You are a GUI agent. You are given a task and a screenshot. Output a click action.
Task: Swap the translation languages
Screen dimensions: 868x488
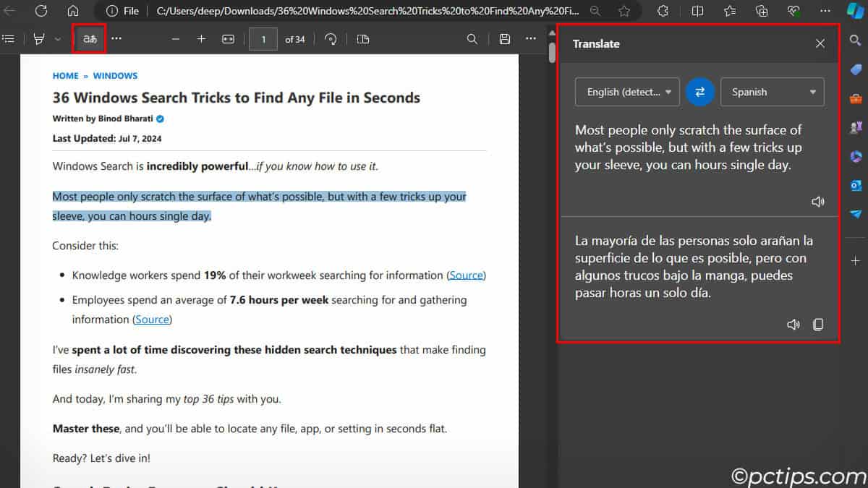(699, 92)
